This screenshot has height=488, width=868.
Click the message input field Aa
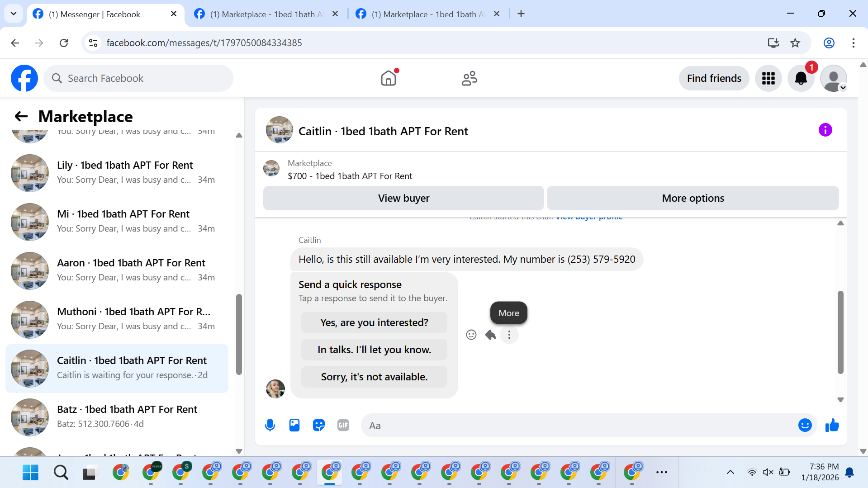point(579,425)
